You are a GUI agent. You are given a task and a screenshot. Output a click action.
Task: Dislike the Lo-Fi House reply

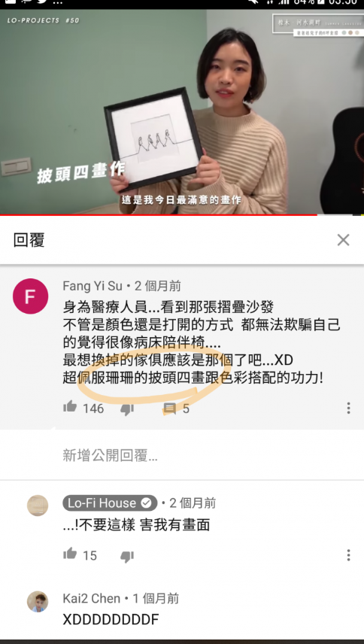pos(127,556)
